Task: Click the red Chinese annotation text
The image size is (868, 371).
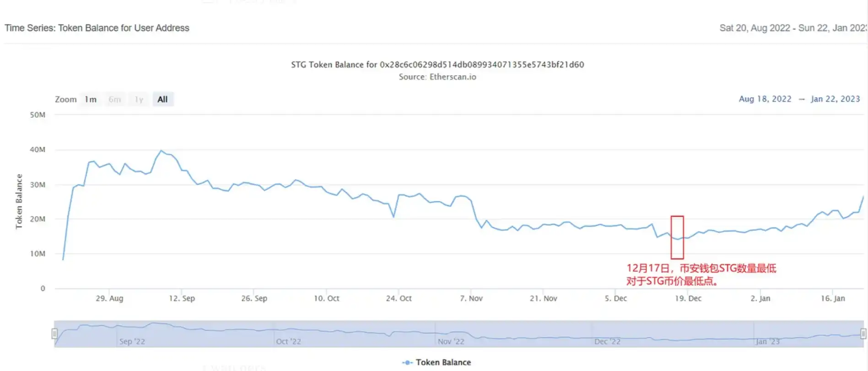Action: [x=701, y=274]
